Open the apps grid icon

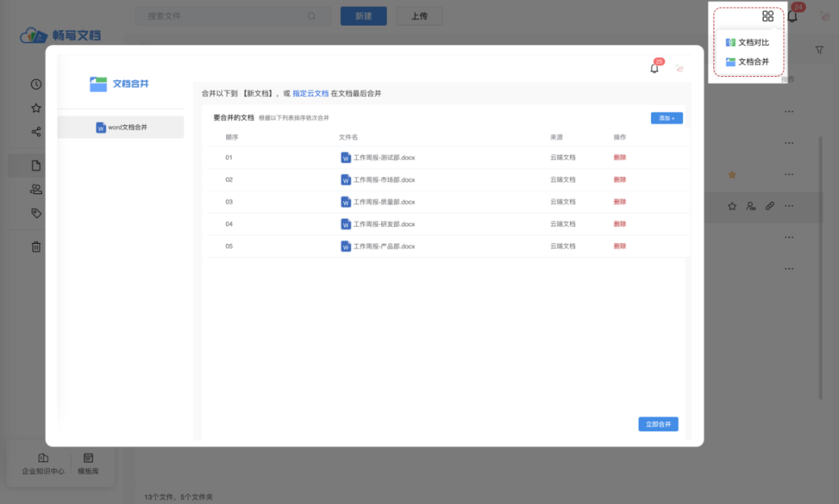[768, 16]
